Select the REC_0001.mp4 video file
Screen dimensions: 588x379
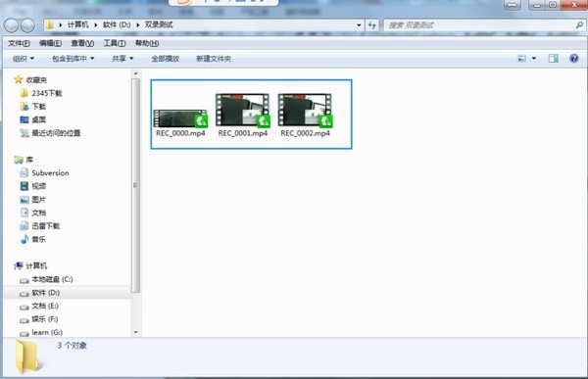point(243,116)
